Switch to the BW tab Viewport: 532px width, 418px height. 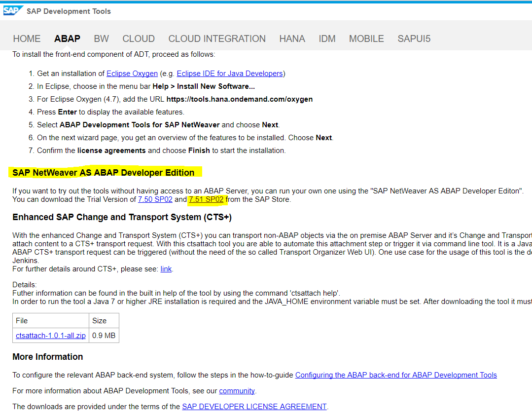coord(101,38)
